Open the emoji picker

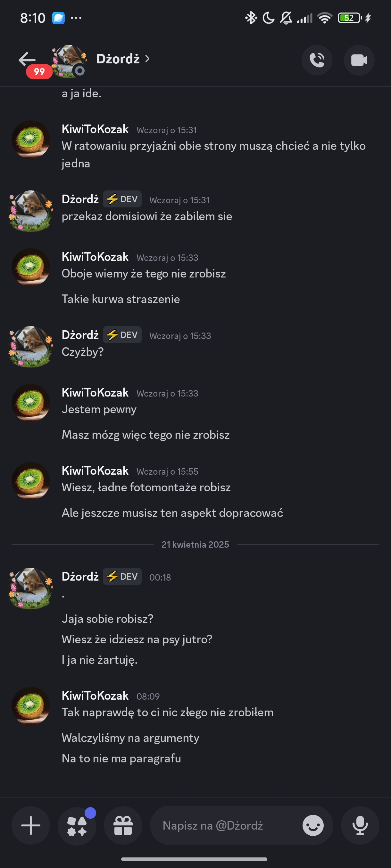(313, 825)
